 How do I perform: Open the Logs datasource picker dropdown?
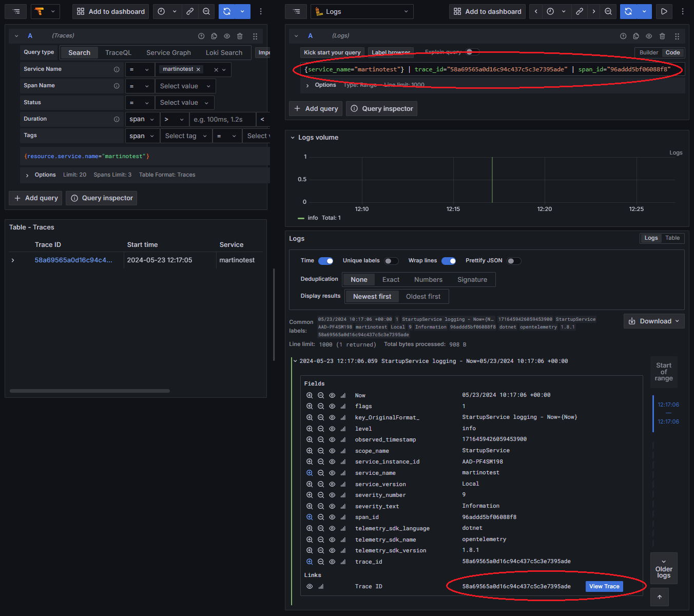[362, 11]
